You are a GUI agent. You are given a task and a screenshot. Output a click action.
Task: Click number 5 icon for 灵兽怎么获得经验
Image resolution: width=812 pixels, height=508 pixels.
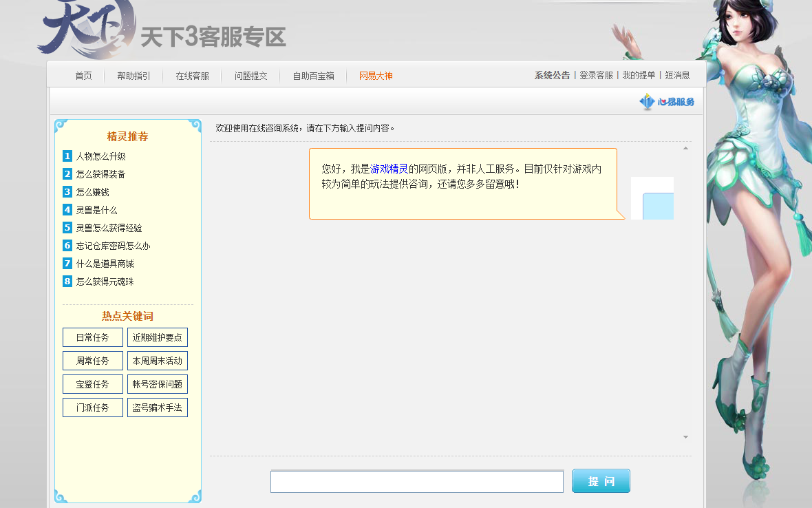(x=67, y=228)
